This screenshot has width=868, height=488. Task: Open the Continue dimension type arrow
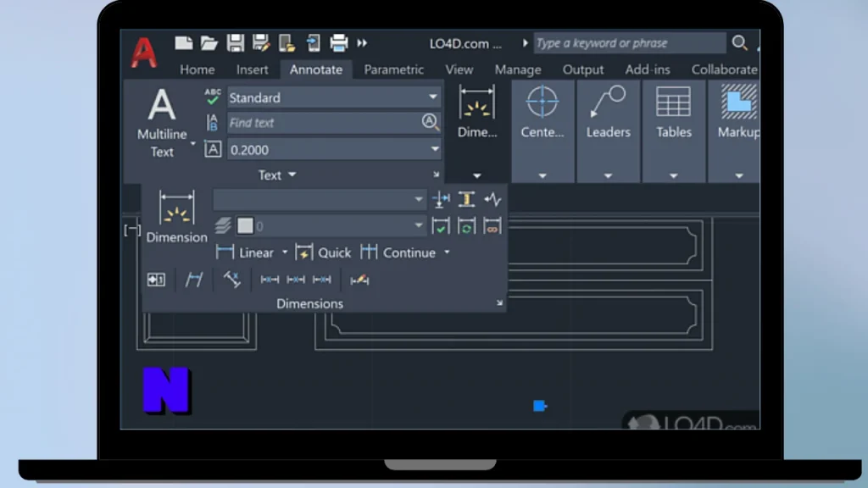(448, 252)
